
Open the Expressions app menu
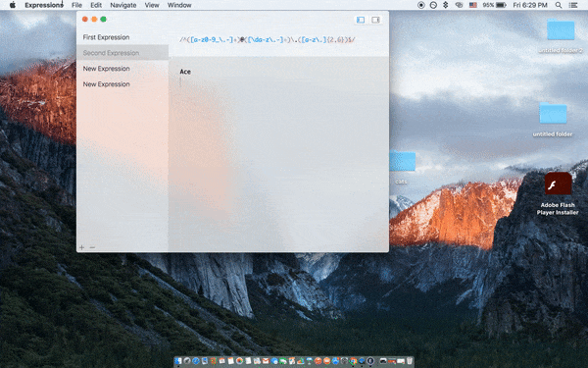tap(44, 5)
